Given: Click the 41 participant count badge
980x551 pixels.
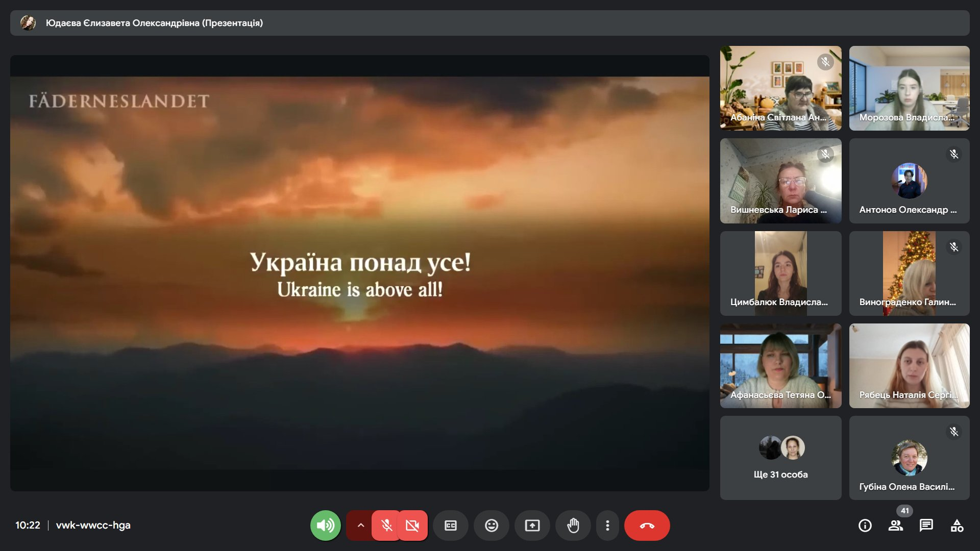Looking at the screenshot, I should point(904,510).
